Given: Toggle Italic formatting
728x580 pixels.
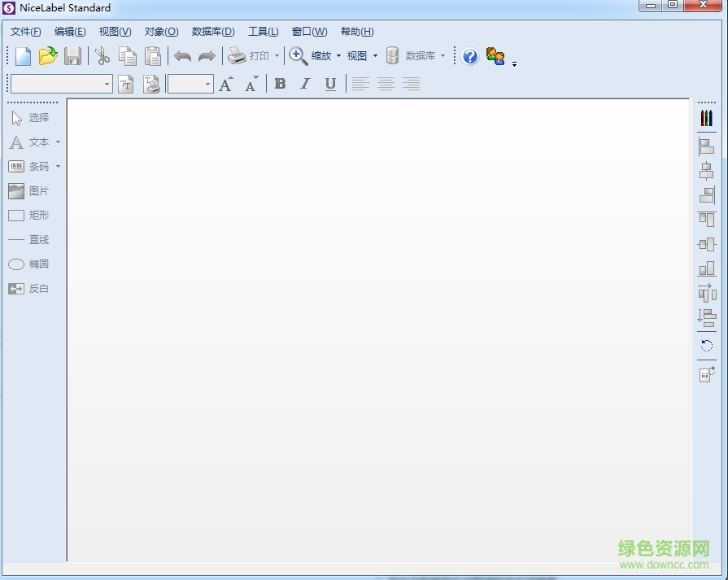Looking at the screenshot, I should [x=305, y=84].
